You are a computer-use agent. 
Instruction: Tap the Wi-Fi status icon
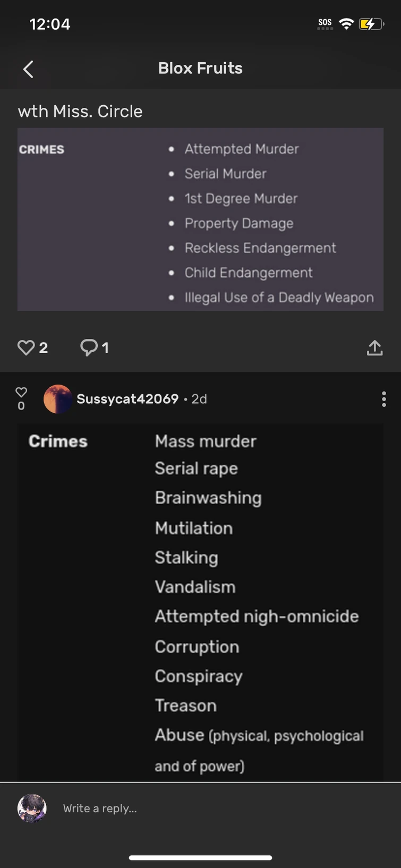pos(346,24)
